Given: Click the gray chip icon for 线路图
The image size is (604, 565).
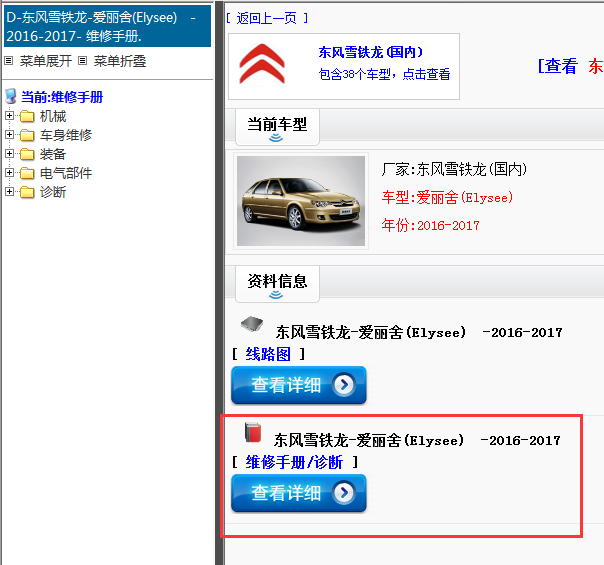Looking at the screenshot, I should 252,324.
